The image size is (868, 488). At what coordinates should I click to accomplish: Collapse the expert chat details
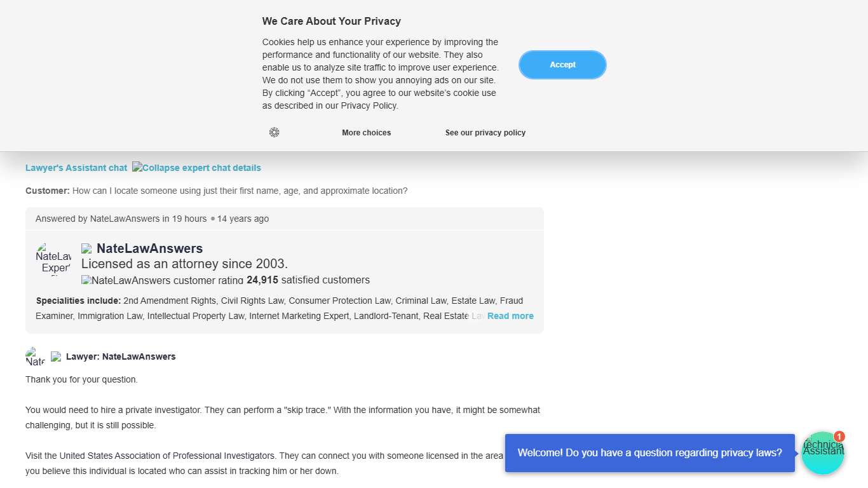197,168
